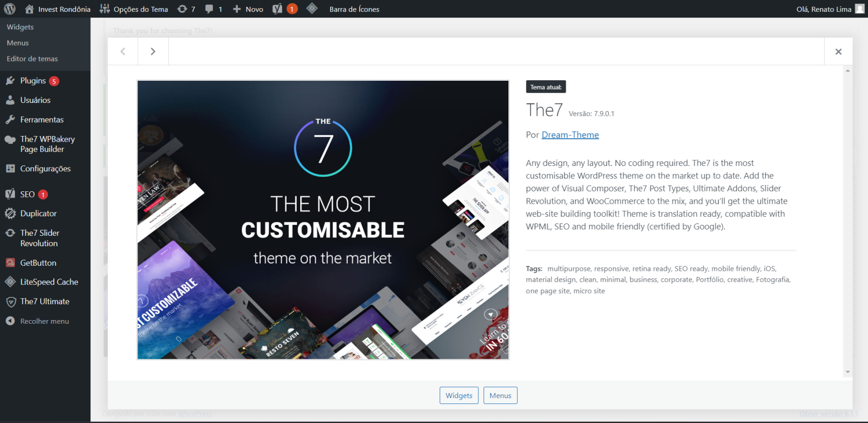The width and height of the screenshot is (868, 423).
Task: Follow the Dream-Theme author link
Action: point(570,135)
